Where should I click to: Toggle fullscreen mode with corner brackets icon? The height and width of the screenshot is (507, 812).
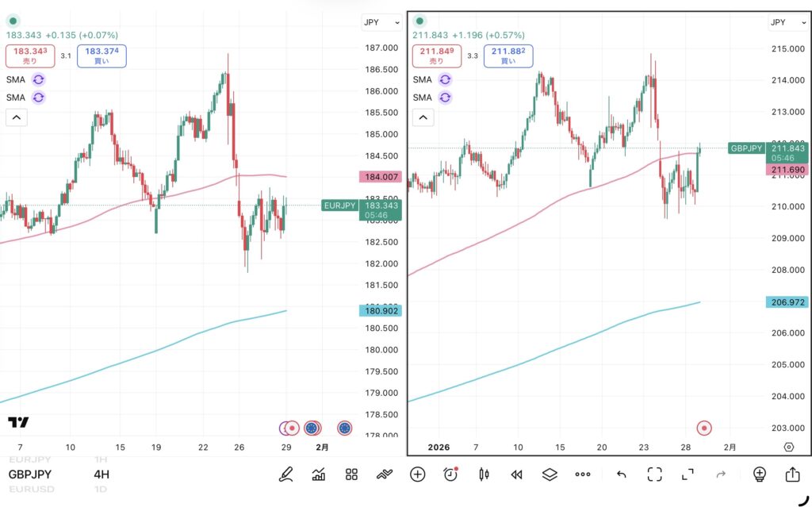(654, 474)
